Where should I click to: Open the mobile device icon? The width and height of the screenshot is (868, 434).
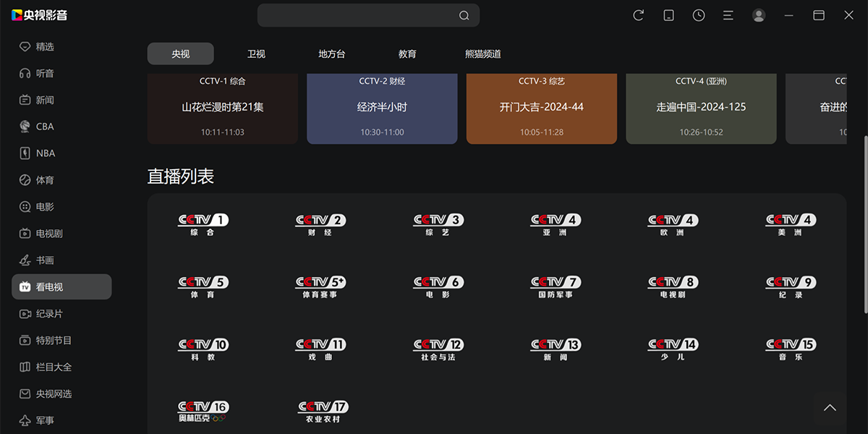coord(668,14)
